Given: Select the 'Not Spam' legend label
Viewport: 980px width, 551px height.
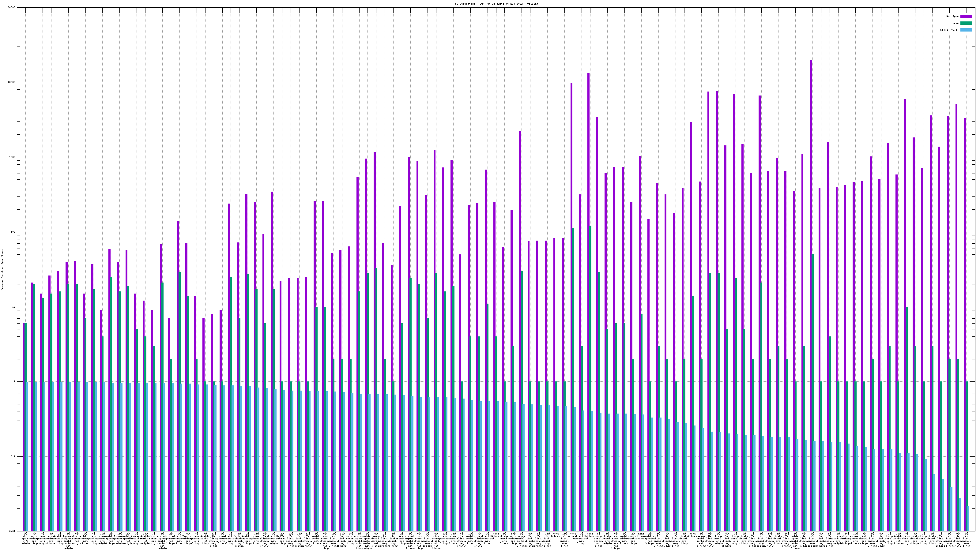Looking at the screenshot, I should [x=953, y=16].
